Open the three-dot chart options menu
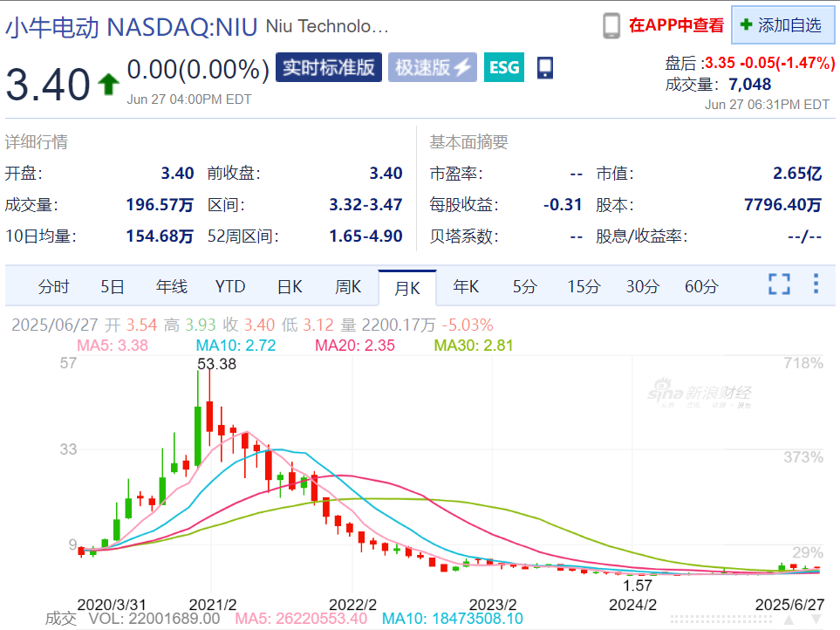This screenshot has height=630, width=840. coord(816,284)
